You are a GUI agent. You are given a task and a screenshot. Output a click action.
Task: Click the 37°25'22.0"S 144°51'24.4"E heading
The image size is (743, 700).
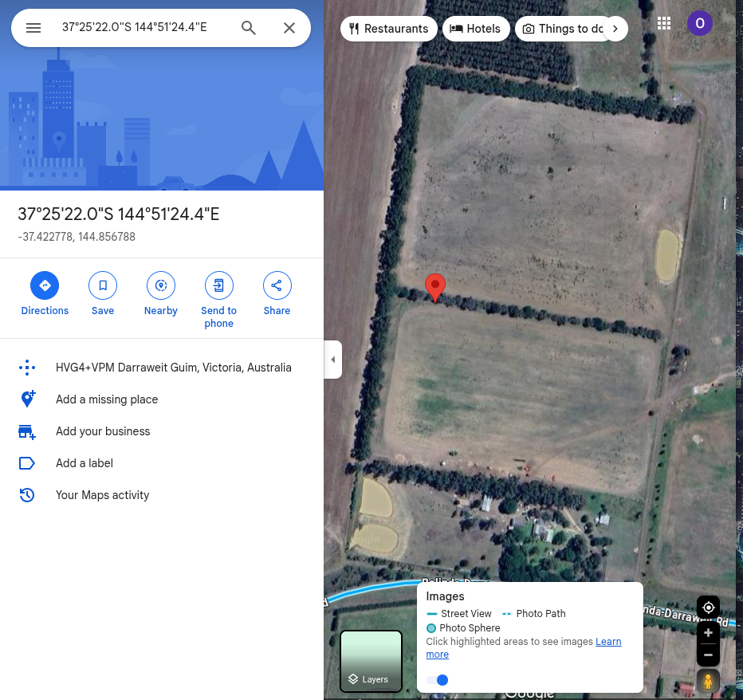point(119,214)
